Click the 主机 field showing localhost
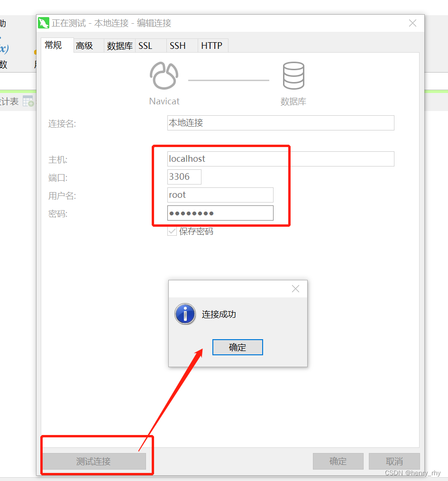 (x=281, y=159)
